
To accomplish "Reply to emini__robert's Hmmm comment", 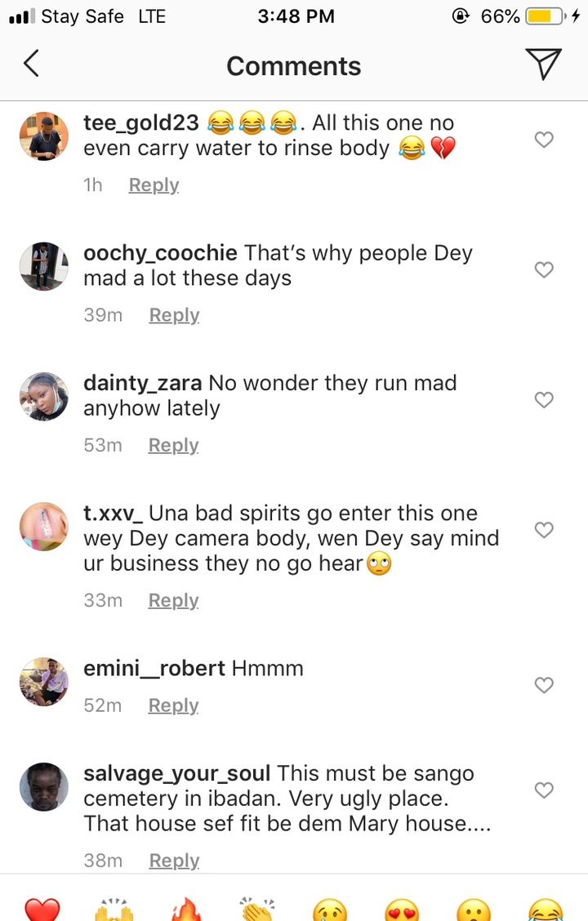I will coord(173,705).
